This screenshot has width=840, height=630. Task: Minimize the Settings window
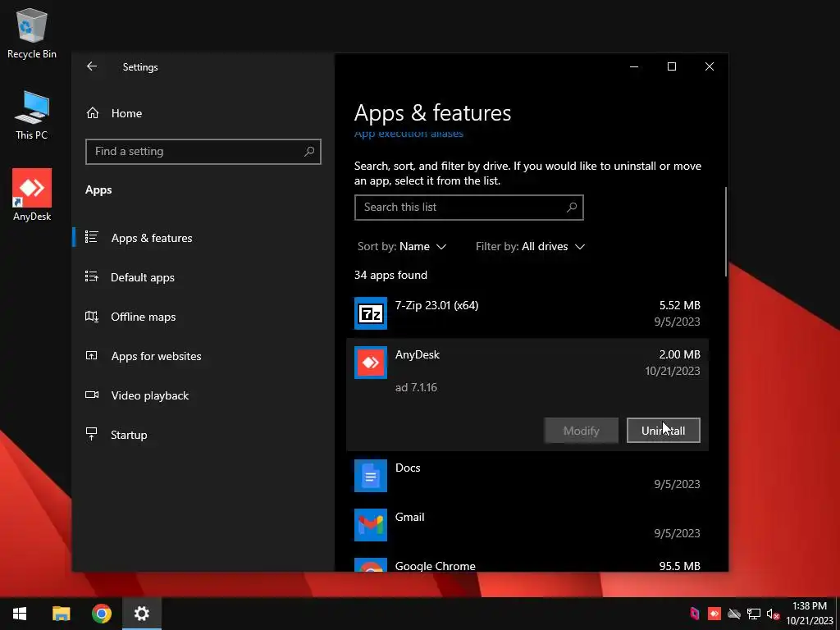(634, 66)
